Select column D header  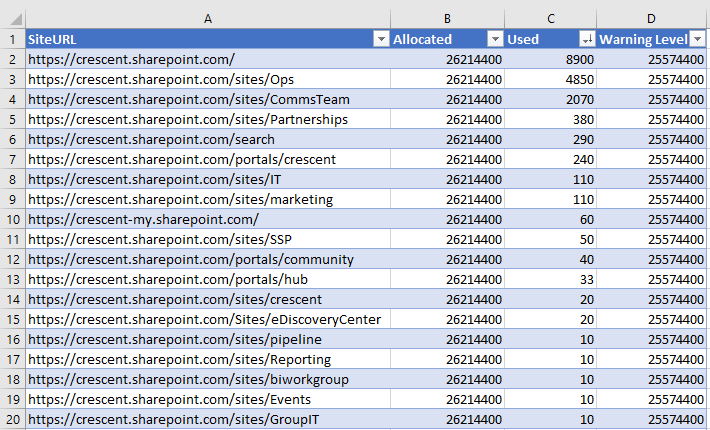point(651,19)
